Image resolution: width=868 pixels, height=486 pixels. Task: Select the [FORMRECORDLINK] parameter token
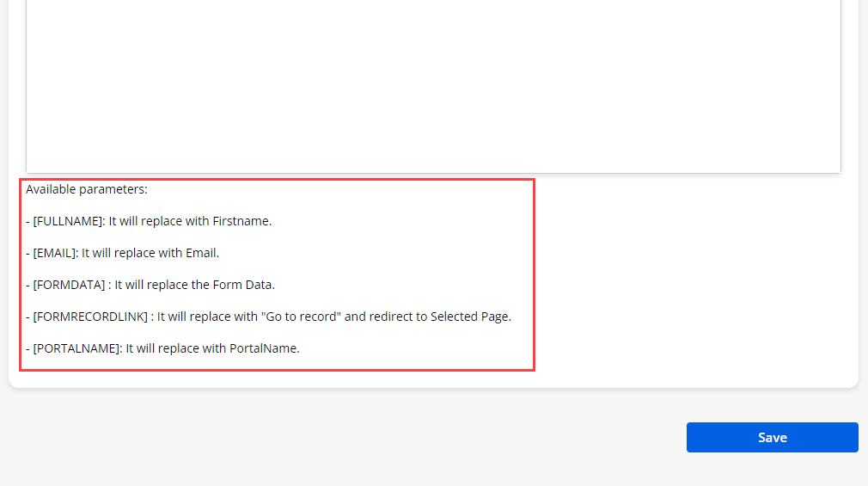coord(90,317)
